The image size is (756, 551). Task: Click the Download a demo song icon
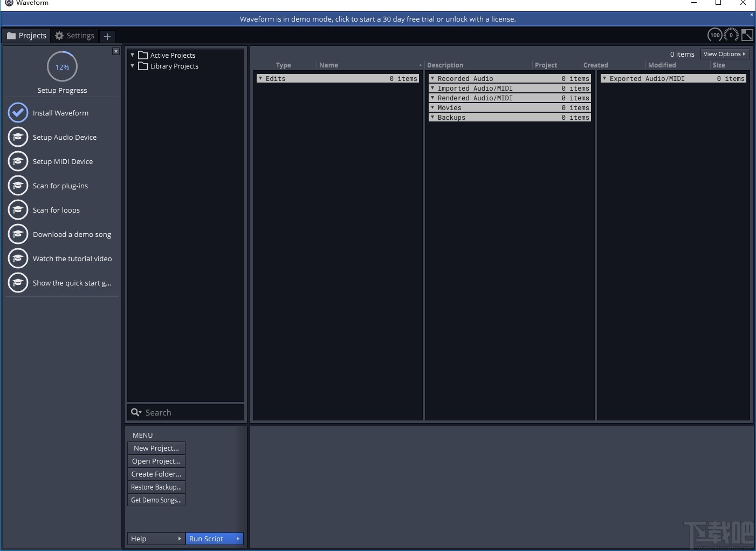(x=18, y=234)
